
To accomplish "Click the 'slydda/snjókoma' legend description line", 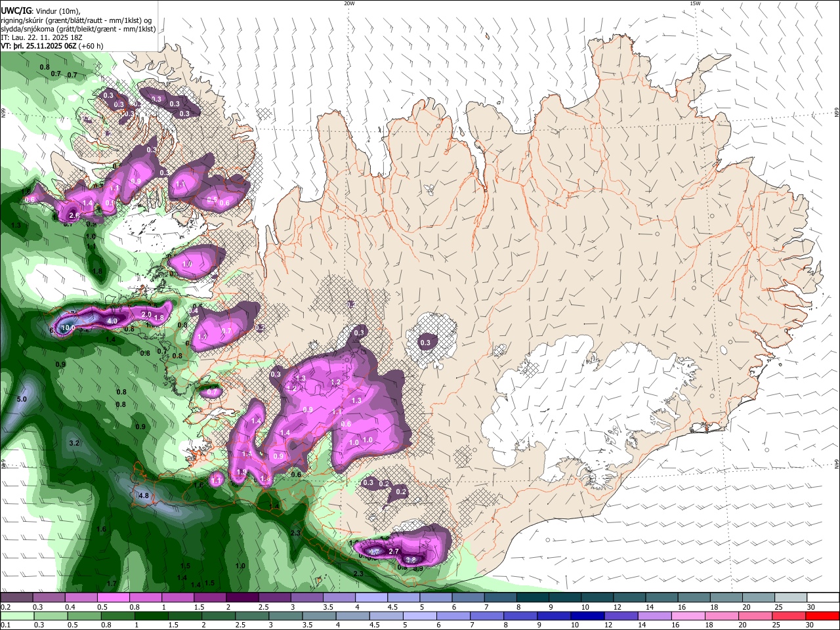I will (x=78, y=29).
